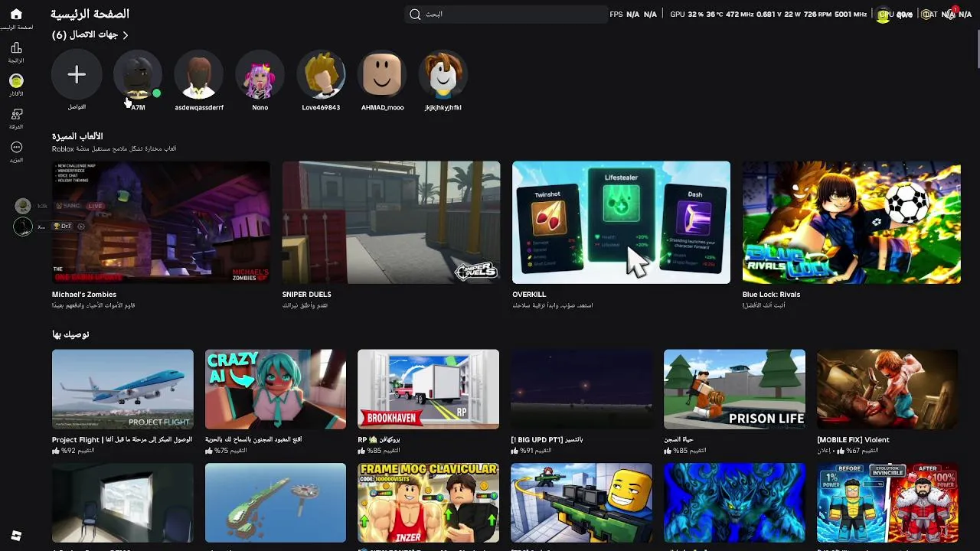Click the Blue Lock: Rivals title text
The height and width of the screenshot is (551, 980).
click(771, 295)
